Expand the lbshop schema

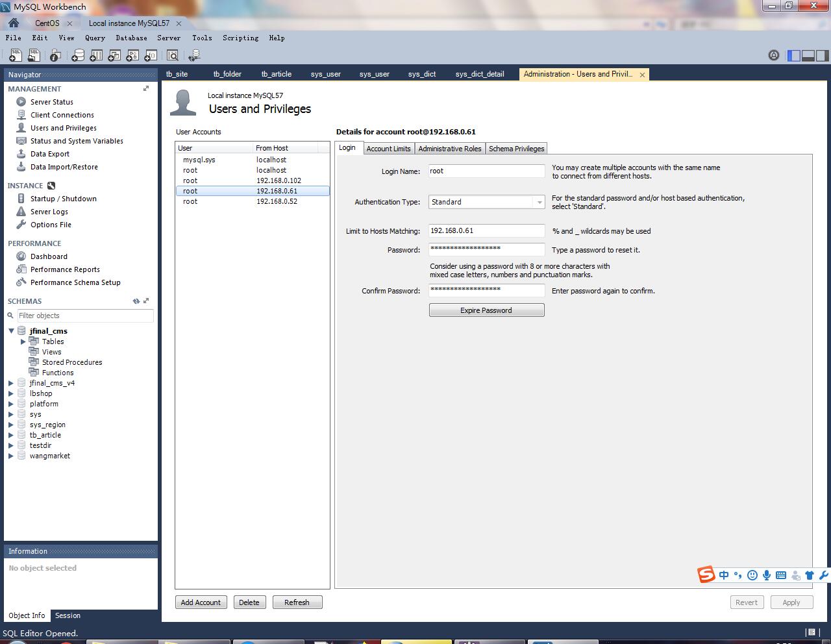coord(11,393)
